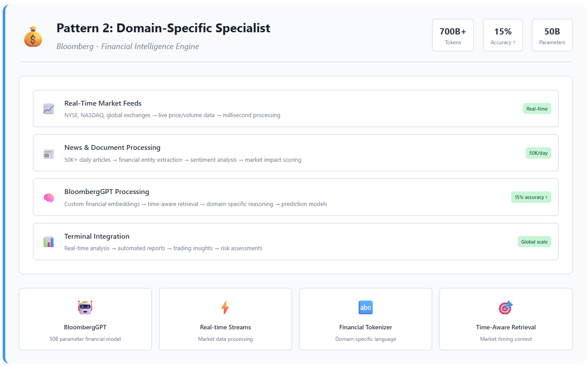Click the green Global scale badge

[534, 242]
